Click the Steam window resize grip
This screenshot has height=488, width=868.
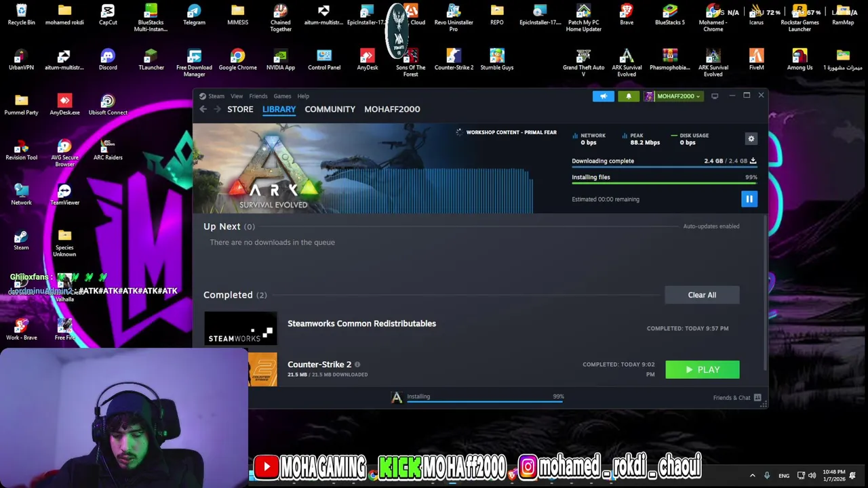click(764, 404)
